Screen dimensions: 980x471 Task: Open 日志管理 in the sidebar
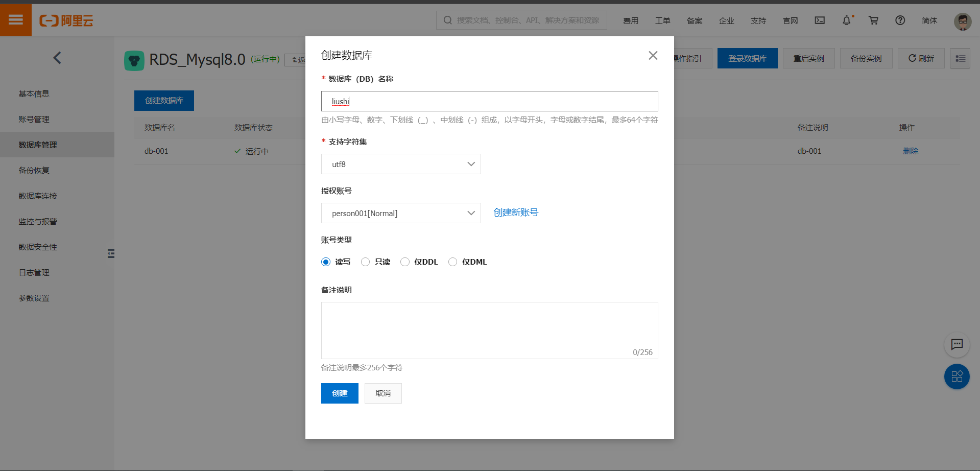point(34,273)
